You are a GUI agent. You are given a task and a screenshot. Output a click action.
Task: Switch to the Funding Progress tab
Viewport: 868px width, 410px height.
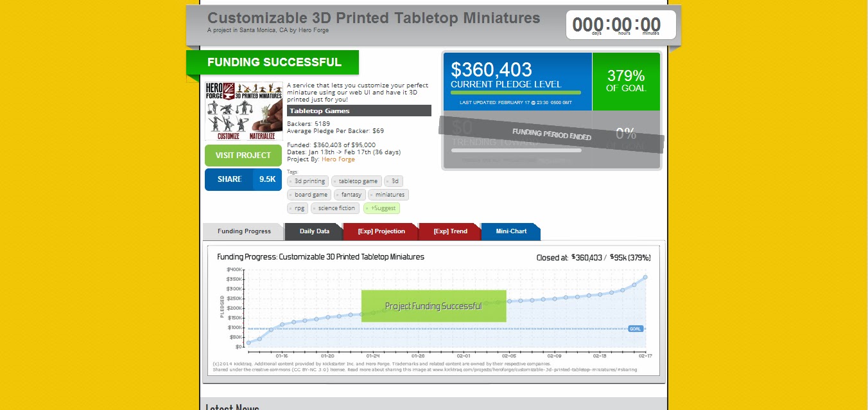tap(243, 231)
